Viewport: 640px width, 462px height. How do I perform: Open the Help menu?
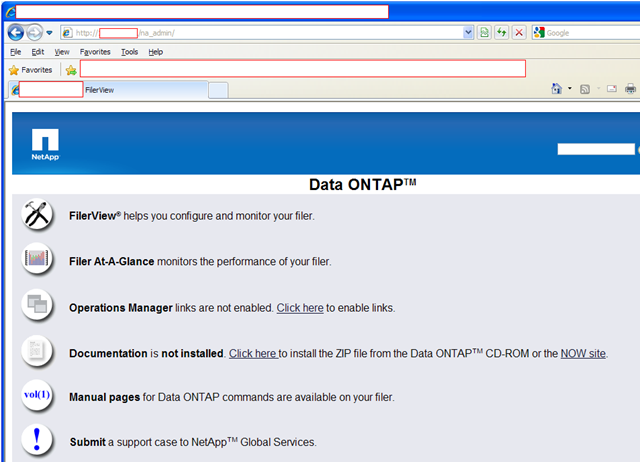(x=156, y=52)
